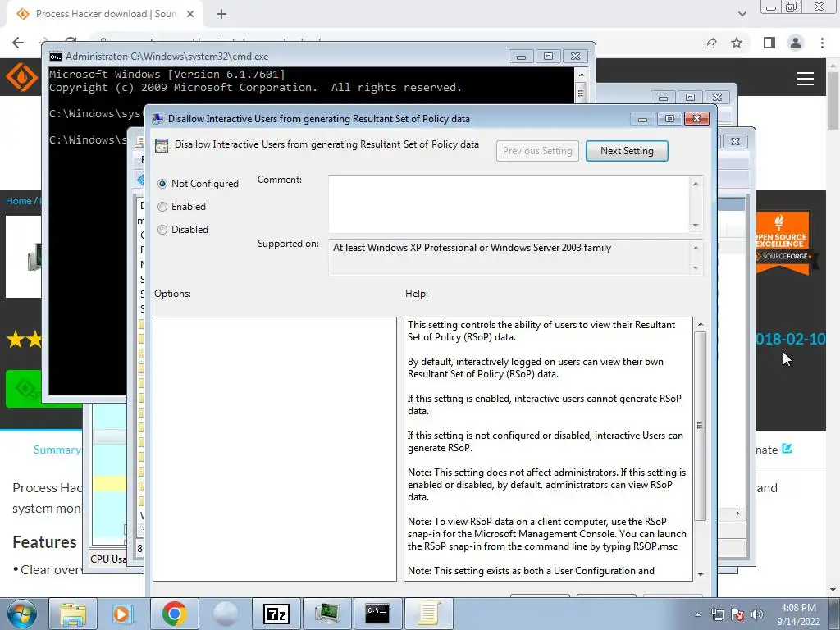
Task: Click the SourceForge logo icon
Action: 21,77
